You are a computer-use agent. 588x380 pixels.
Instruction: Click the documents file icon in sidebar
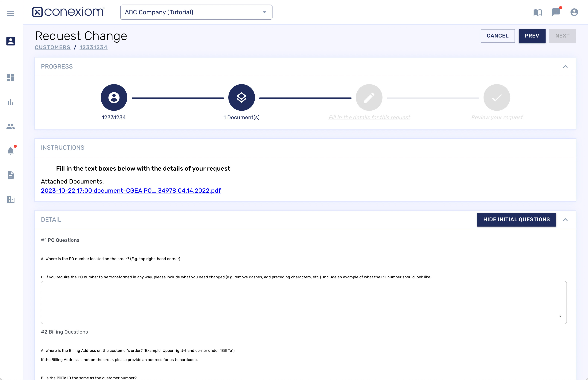pyautogui.click(x=11, y=175)
